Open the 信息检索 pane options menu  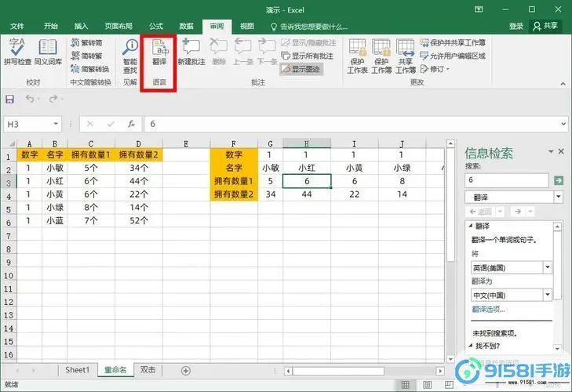pos(551,151)
